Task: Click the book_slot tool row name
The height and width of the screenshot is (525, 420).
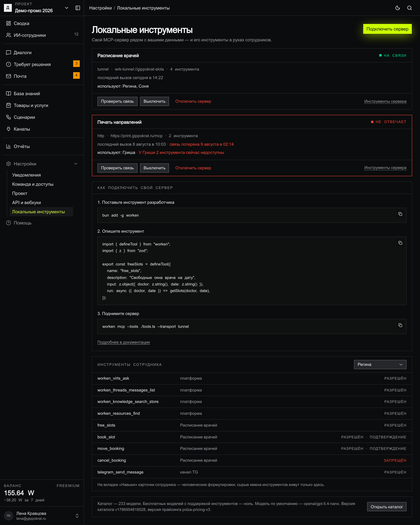Action: (x=106, y=437)
